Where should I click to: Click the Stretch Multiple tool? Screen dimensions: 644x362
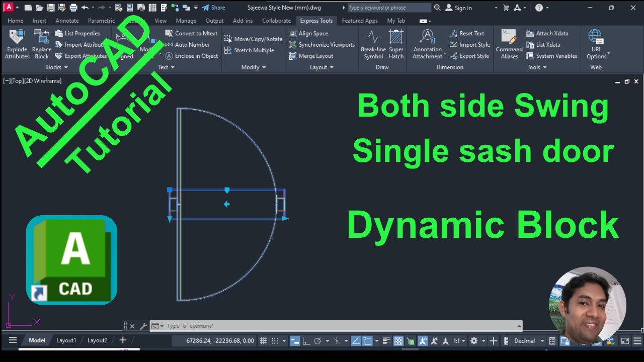pyautogui.click(x=249, y=50)
